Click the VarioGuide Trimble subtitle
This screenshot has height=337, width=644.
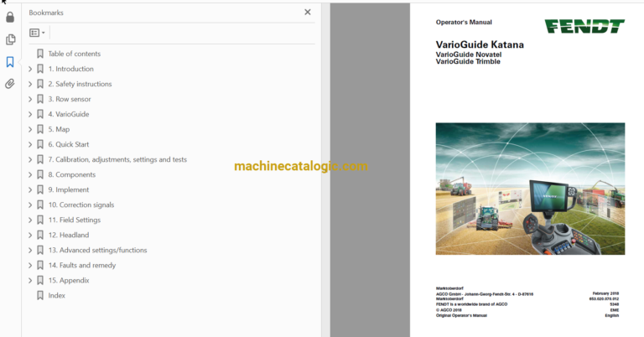coord(468,61)
